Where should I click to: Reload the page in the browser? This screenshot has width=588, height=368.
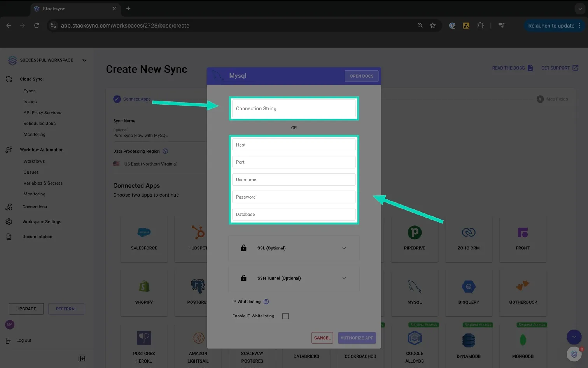coord(37,26)
